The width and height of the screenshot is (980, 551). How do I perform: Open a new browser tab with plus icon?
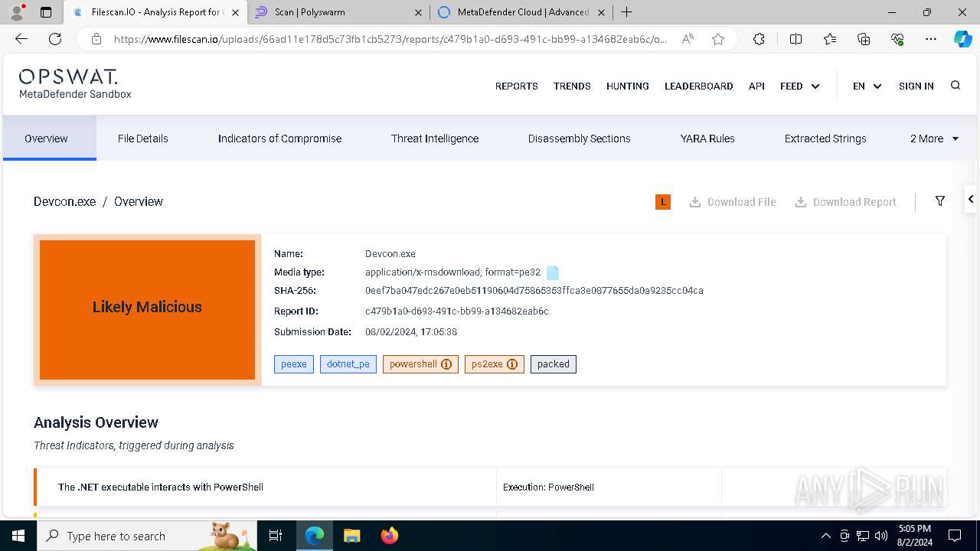click(x=626, y=12)
